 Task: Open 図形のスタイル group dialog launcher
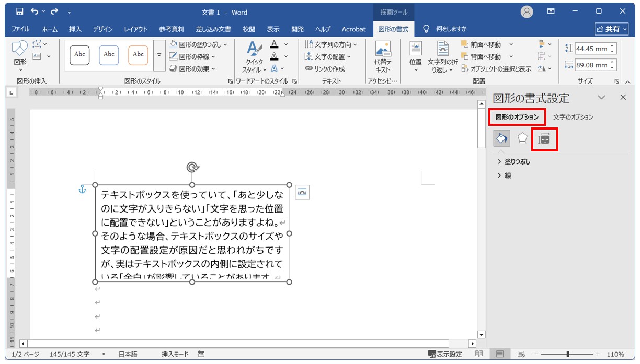(x=231, y=81)
